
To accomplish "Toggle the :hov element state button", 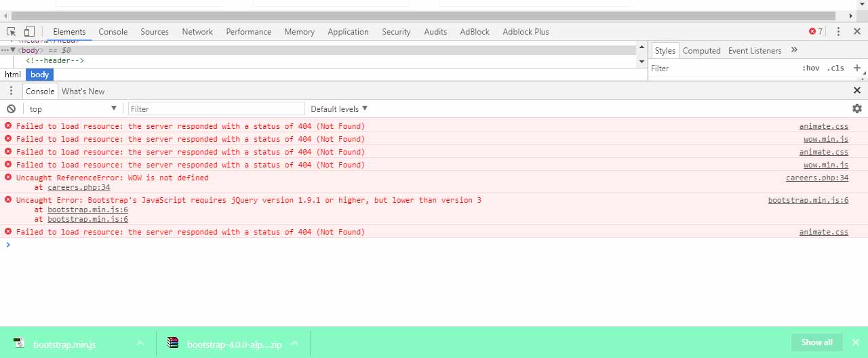I will point(810,68).
